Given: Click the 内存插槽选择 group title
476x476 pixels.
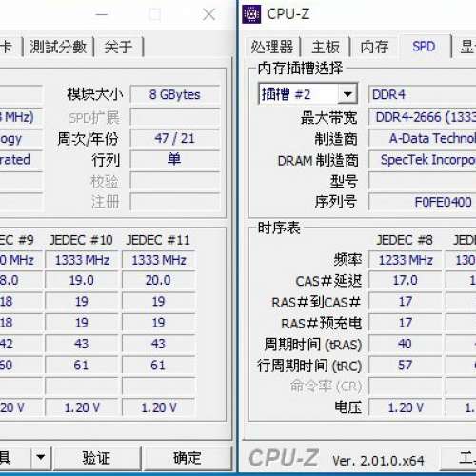Looking at the screenshot, I should [x=300, y=68].
